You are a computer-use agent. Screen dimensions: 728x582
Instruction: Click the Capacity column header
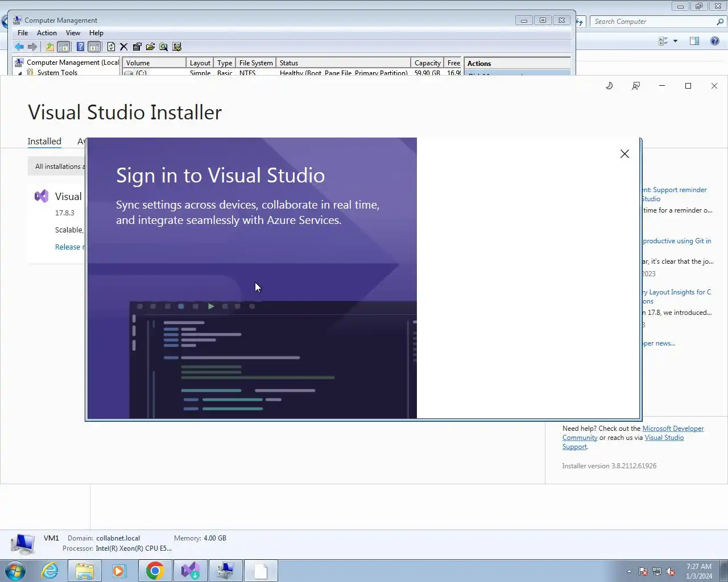pos(427,63)
